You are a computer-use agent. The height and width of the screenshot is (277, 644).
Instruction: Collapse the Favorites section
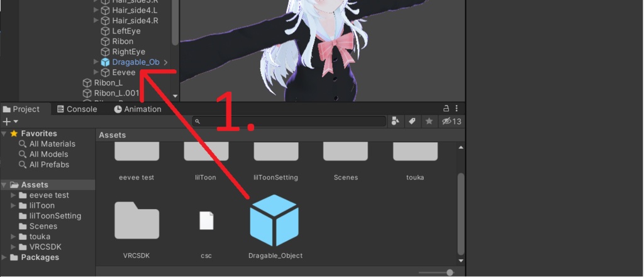pyautogui.click(x=4, y=133)
